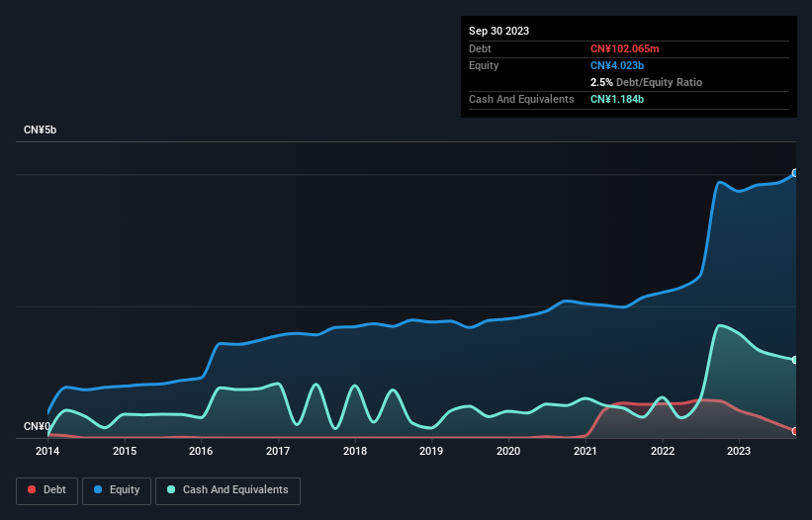Screen dimensions: 812x520
Task: Click the CN¥1.184b cash value
Action: point(617,99)
